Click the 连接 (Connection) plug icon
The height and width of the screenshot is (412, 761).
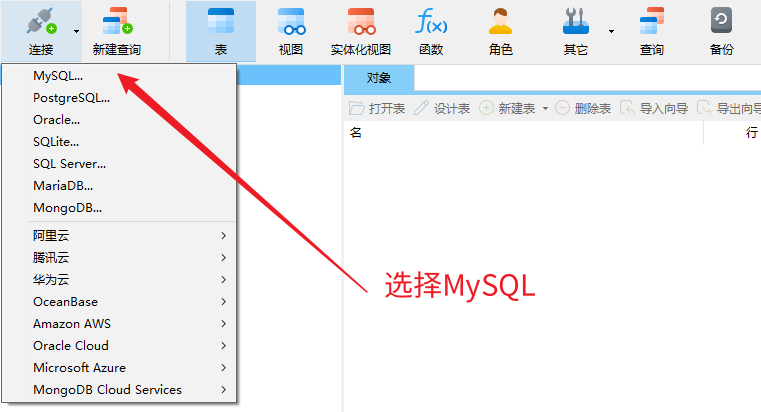pyautogui.click(x=41, y=22)
